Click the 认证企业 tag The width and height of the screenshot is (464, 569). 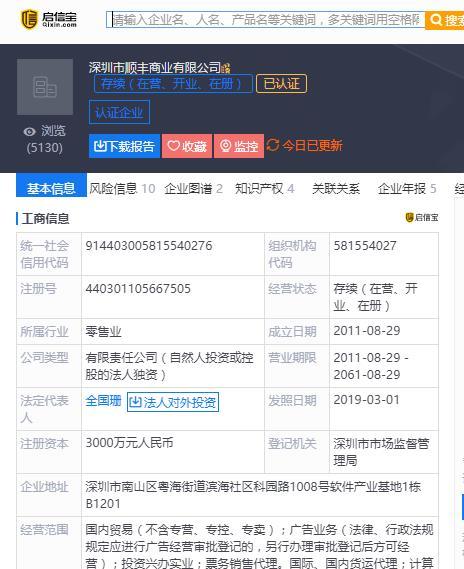[x=119, y=112]
